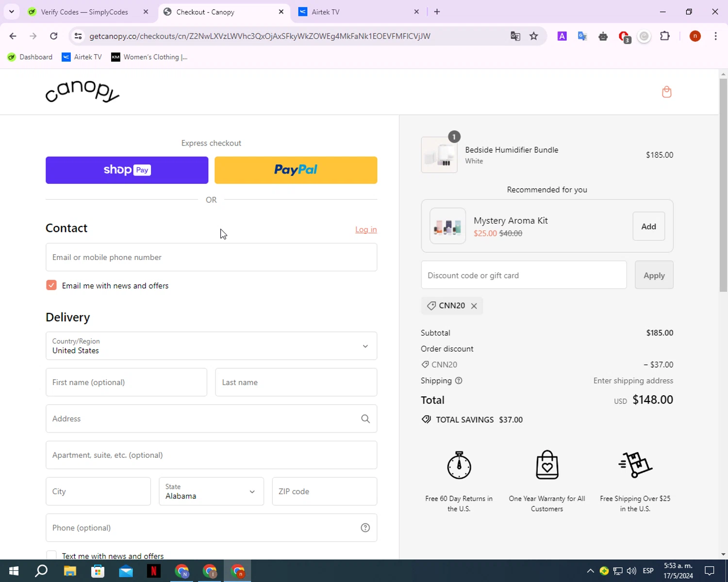Apply the discount code

click(654, 275)
